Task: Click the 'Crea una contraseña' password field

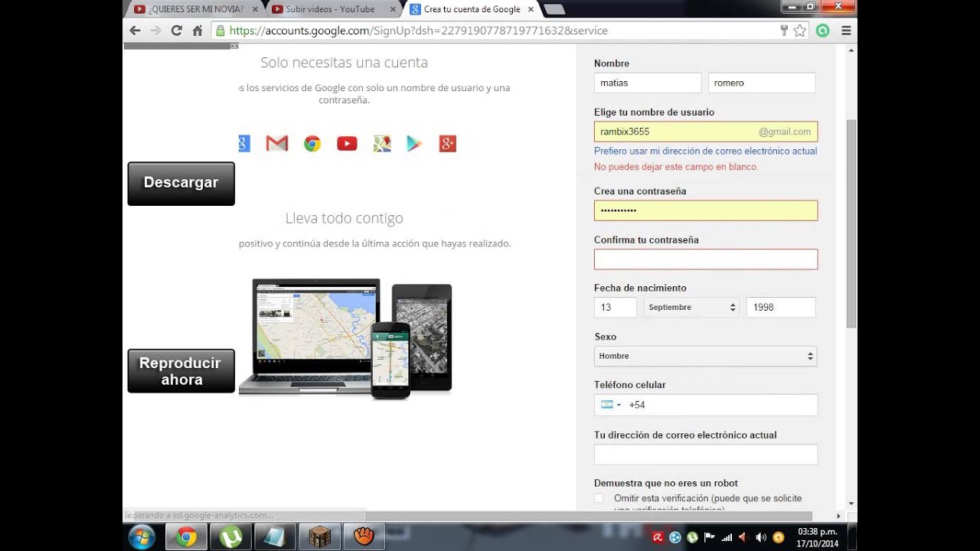Action: tap(706, 210)
